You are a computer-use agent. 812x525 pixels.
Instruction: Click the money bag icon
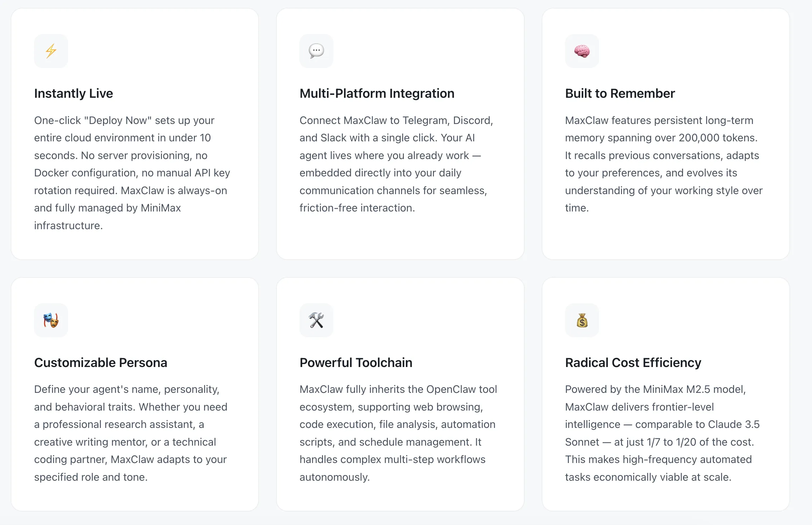(582, 320)
